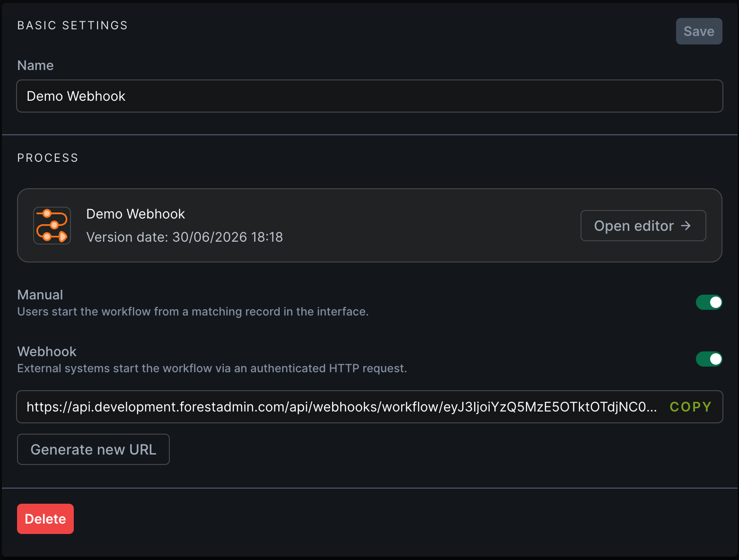Click the 'Webhook' label
Screen dimensions: 739x560
click(x=47, y=351)
